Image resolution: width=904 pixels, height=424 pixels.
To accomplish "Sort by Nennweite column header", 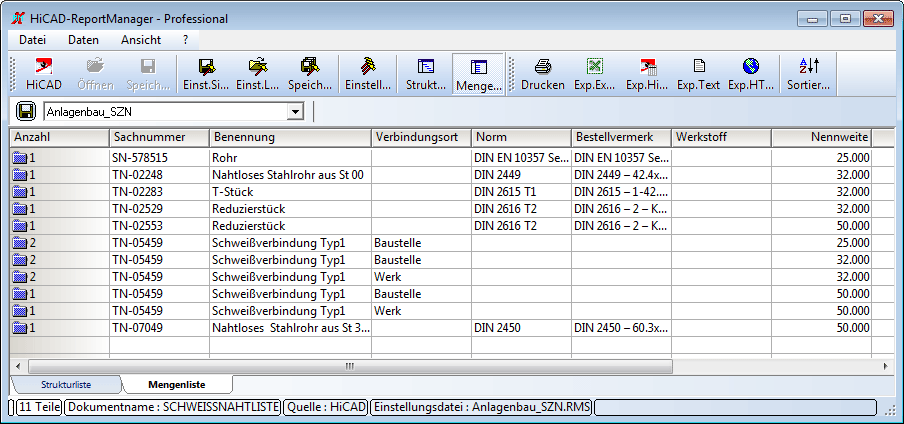I will pyautogui.click(x=822, y=137).
